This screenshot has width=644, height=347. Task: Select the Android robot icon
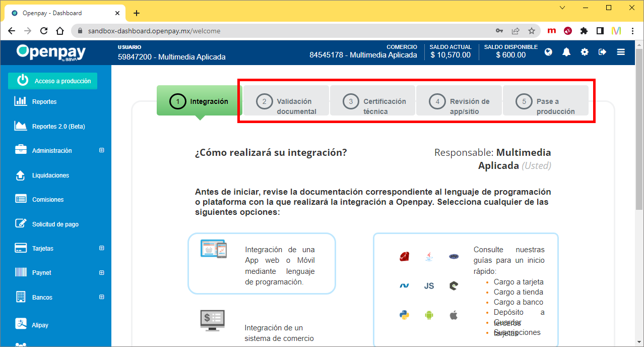(x=429, y=315)
